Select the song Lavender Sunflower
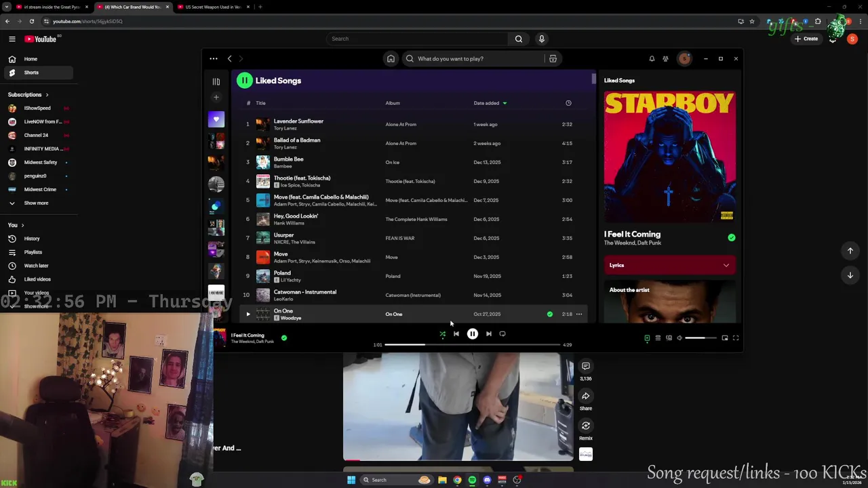This screenshot has height=488, width=868. coord(298,121)
